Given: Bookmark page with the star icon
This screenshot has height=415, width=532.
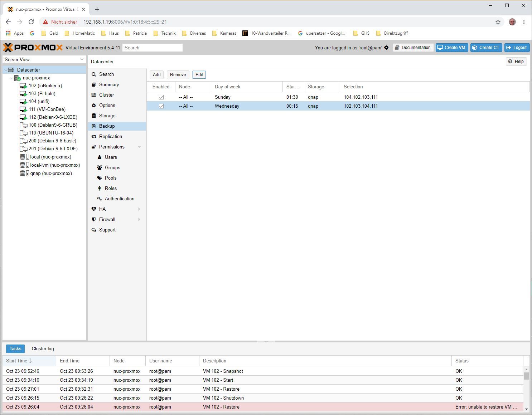Looking at the screenshot, I should [498, 22].
